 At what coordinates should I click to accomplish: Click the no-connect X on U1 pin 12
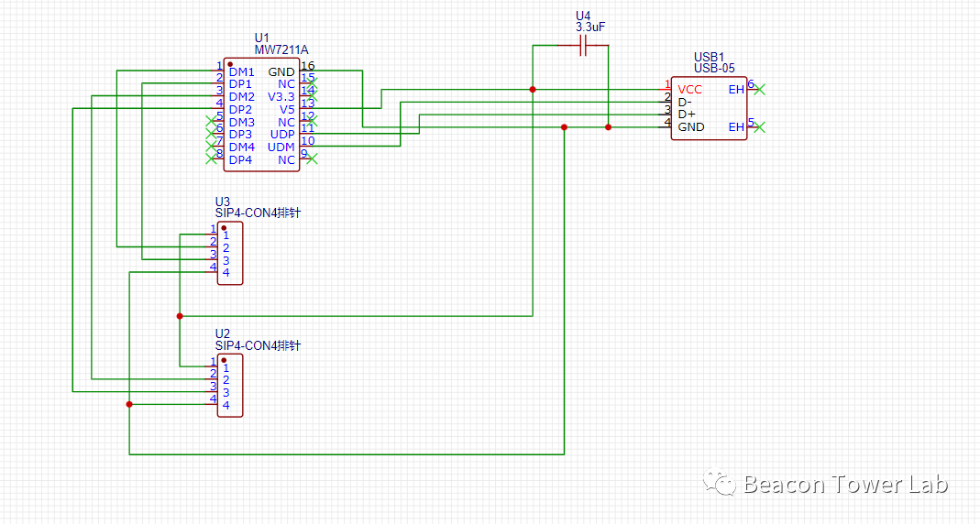pyautogui.click(x=313, y=121)
